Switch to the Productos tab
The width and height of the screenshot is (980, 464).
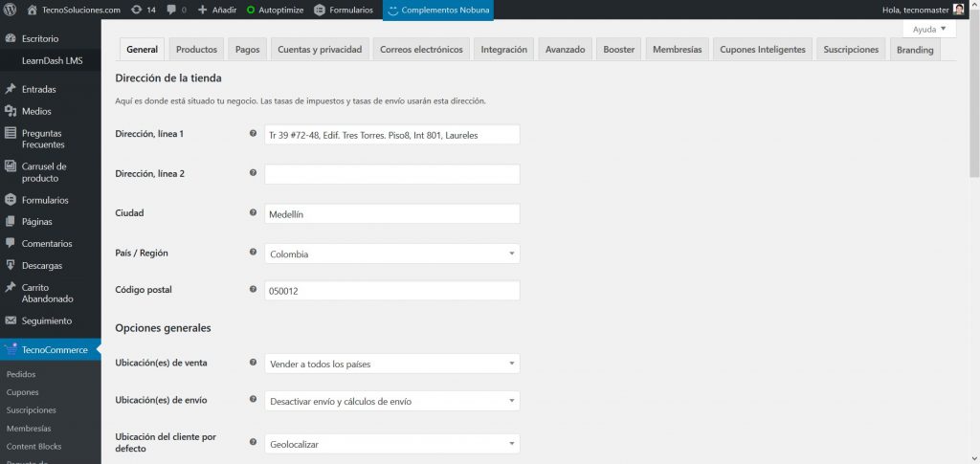click(196, 50)
